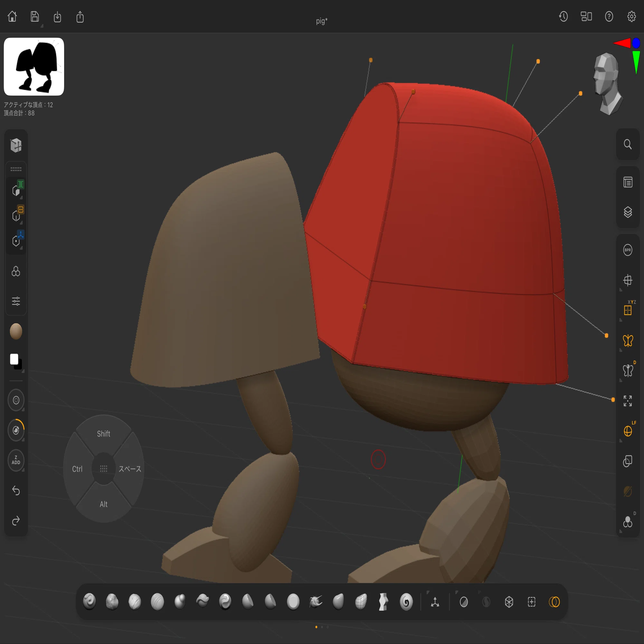
Task: Open the share/export icon
Action: [x=80, y=17]
